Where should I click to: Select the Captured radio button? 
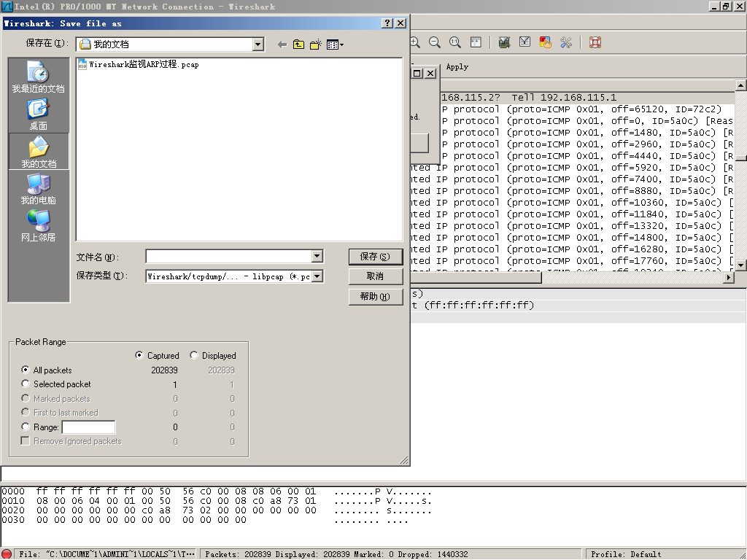click(139, 355)
